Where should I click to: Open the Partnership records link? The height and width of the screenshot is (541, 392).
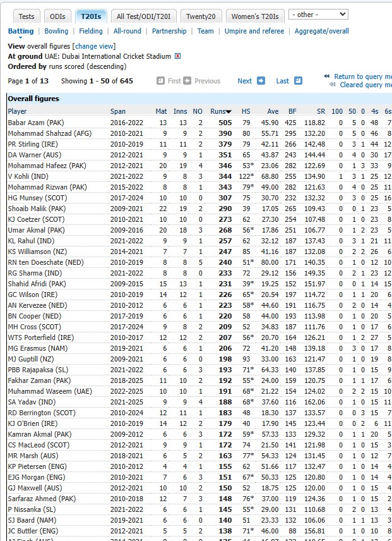tap(169, 31)
